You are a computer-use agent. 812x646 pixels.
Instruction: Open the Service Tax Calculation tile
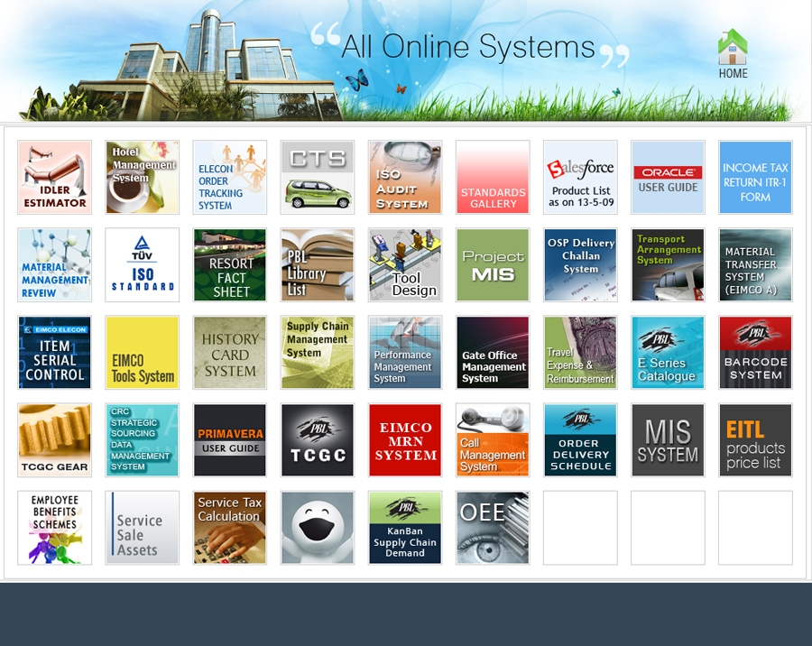(230, 528)
